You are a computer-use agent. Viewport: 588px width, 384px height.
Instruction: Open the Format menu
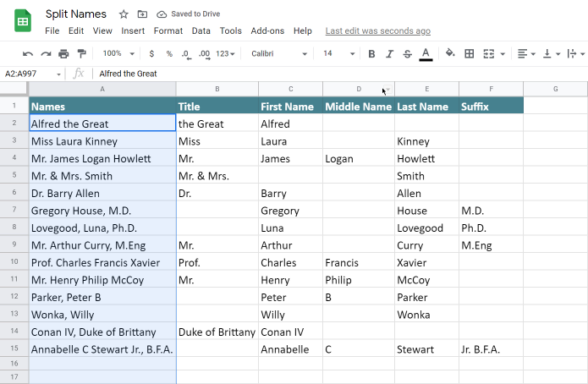coord(168,30)
